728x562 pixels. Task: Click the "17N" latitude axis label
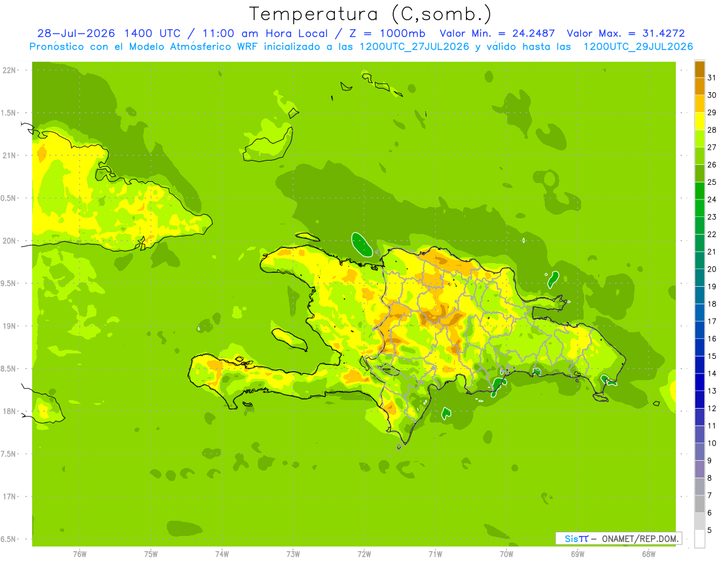click(x=10, y=497)
